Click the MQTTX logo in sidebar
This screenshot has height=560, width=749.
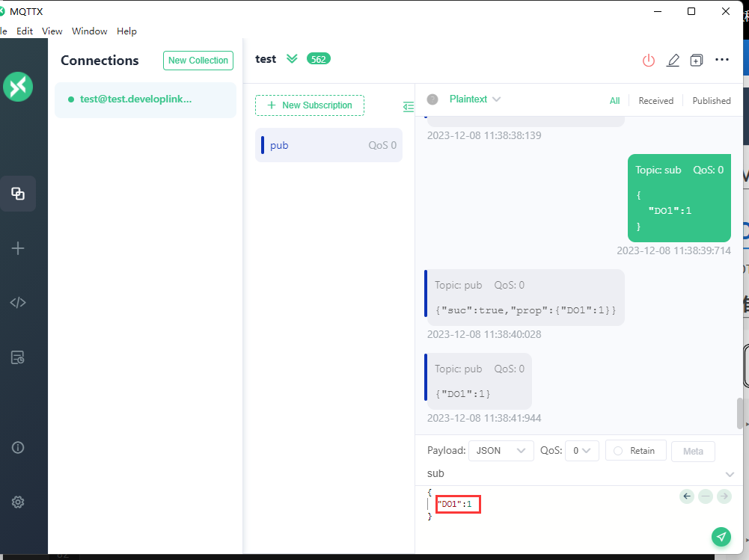click(x=18, y=87)
